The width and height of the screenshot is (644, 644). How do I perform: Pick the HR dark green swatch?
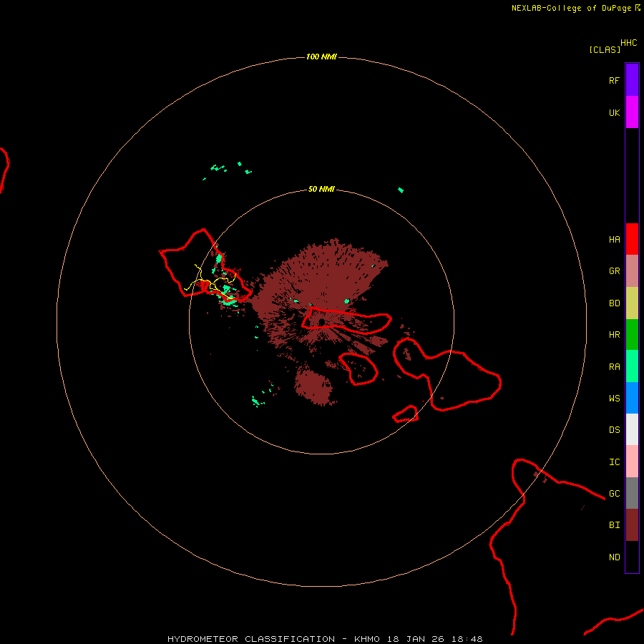[x=632, y=335]
